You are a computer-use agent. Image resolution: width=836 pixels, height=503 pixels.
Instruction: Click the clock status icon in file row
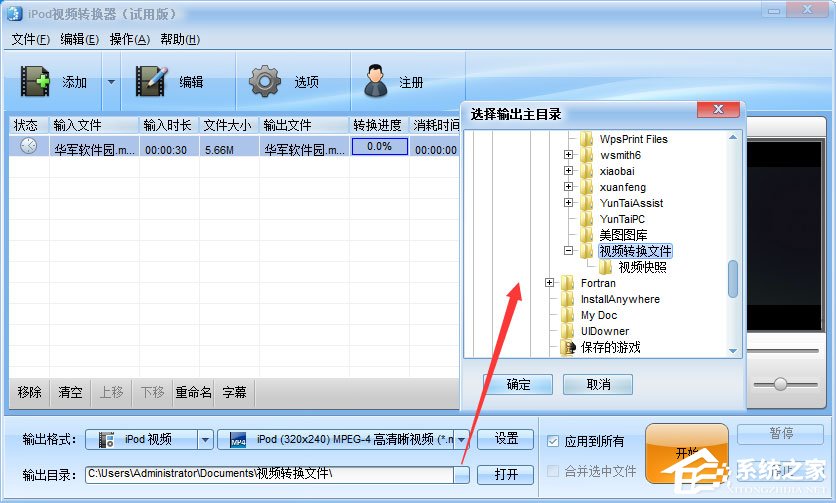pos(28,146)
